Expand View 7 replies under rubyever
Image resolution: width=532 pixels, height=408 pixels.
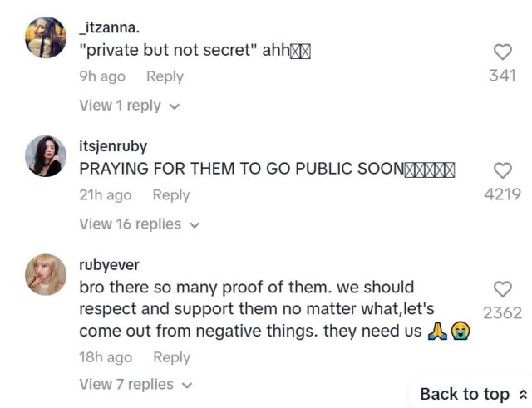(x=135, y=385)
